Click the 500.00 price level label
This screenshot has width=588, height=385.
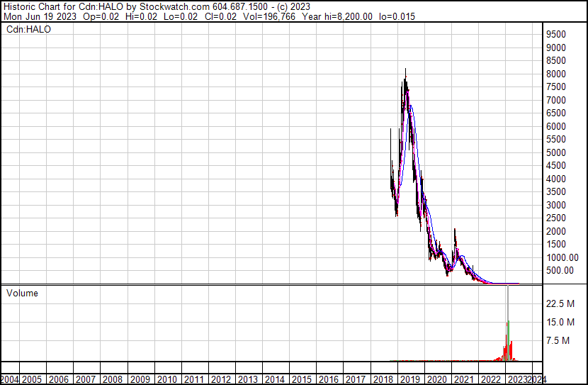pyautogui.click(x=560, y=271)
